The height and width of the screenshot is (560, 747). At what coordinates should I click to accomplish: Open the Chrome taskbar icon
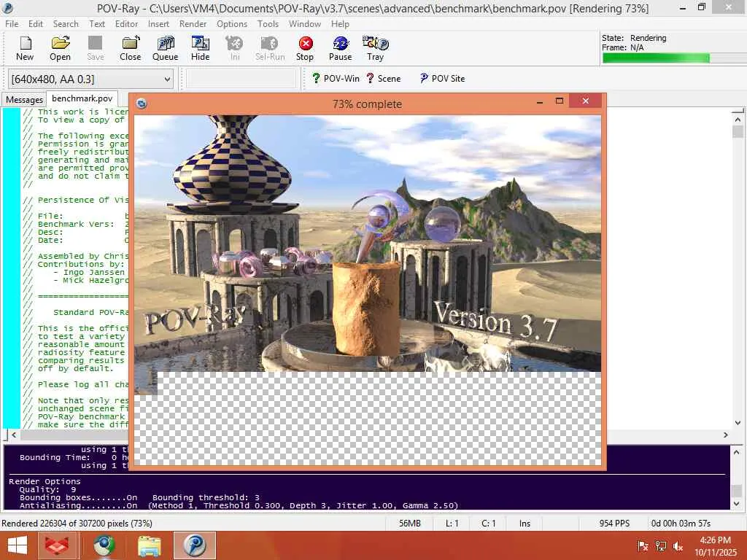pos(104,545)
